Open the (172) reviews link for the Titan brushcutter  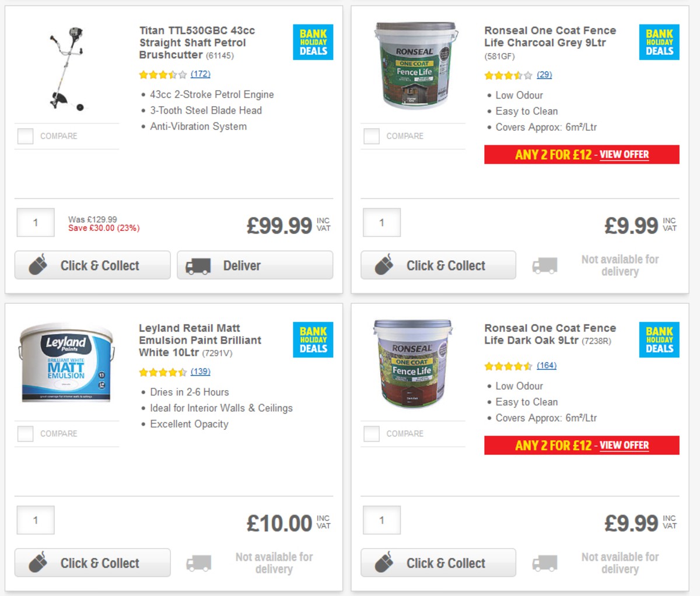click(x=201, y=75)
